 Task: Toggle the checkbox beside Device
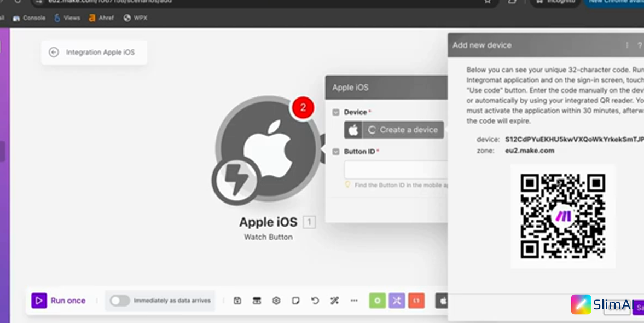pyautogui.click(x=336, y=112)
